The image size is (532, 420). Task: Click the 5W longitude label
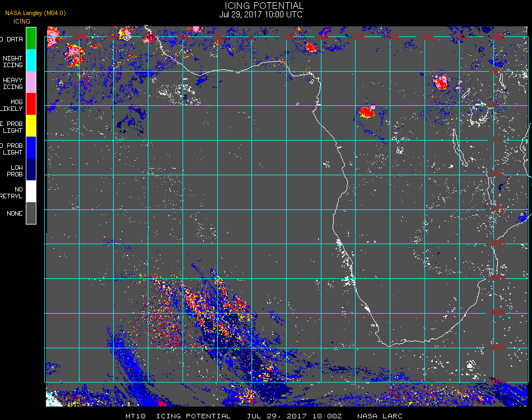tap(221, 36)
